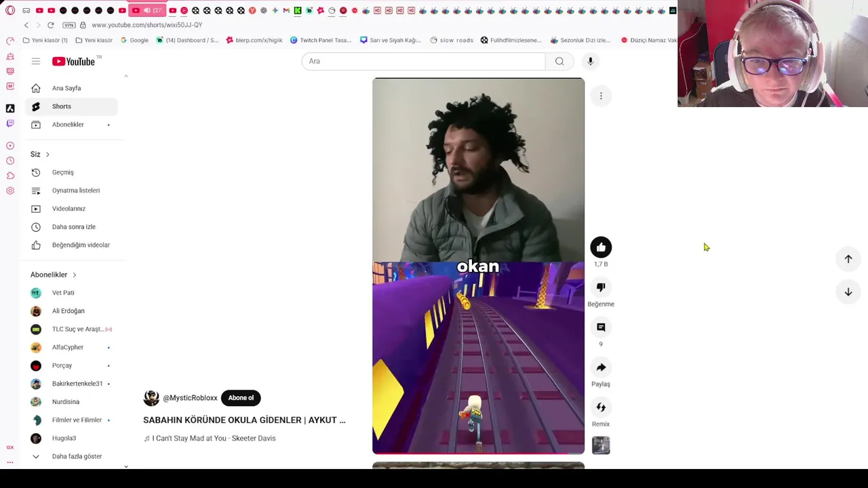This screenshot has height=488, width=868.
Task: Reload the page with the browser refresh icon
Action: click(x=50, y=25)
